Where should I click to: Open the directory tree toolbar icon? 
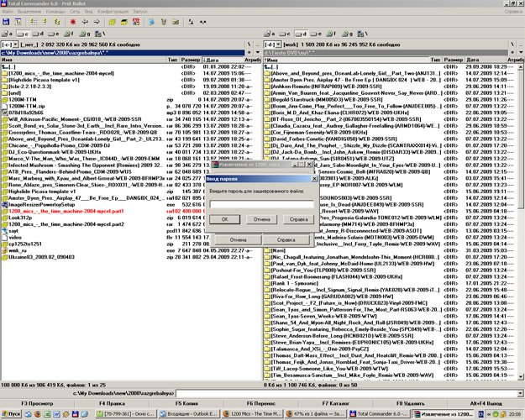click(18, 22)
